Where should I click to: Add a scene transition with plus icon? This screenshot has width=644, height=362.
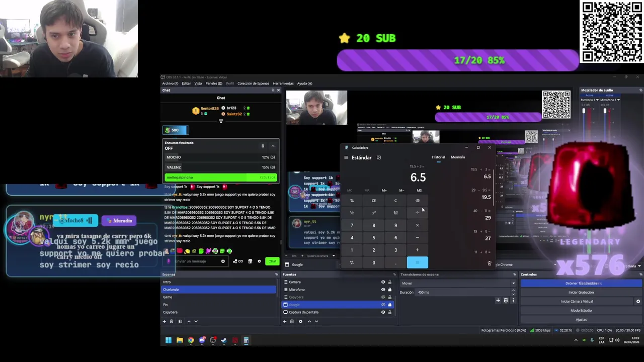[x=498, y=300]
